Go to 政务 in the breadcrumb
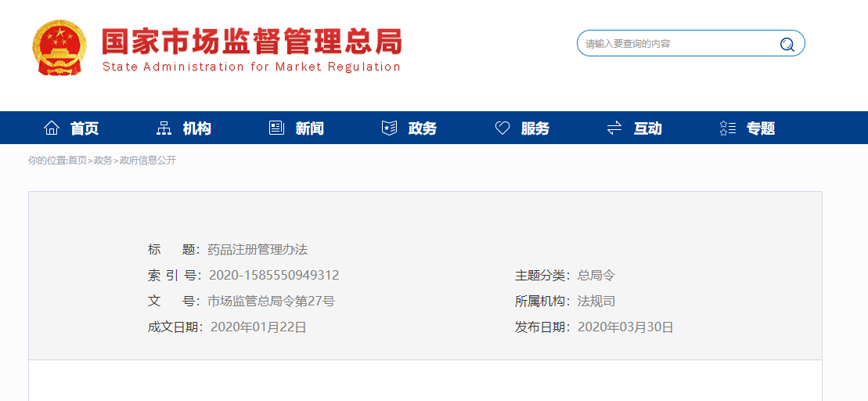Image resolution: width=868 pixels, height=401 pixels. click(x=103, y=161)
